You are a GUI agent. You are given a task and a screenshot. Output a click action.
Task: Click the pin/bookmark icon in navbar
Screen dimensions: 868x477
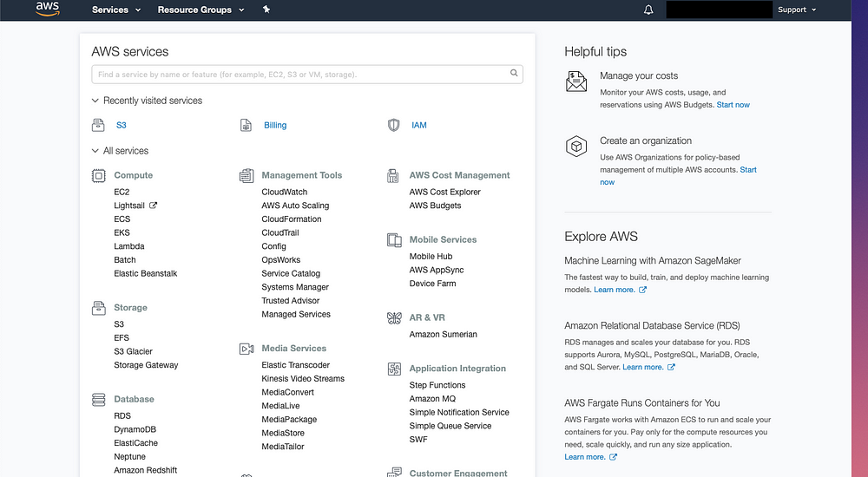266,10
